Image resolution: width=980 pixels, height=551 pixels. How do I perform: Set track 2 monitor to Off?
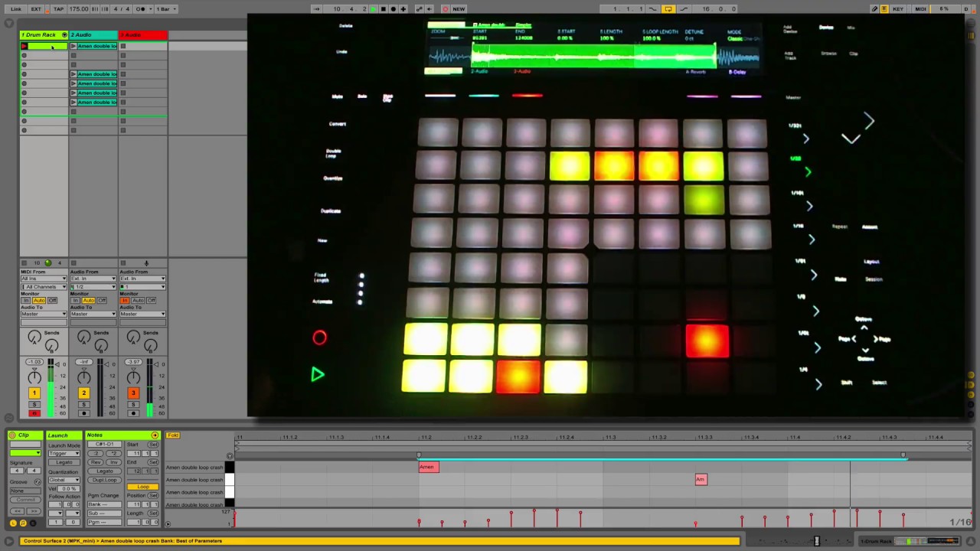click(102, 300)
